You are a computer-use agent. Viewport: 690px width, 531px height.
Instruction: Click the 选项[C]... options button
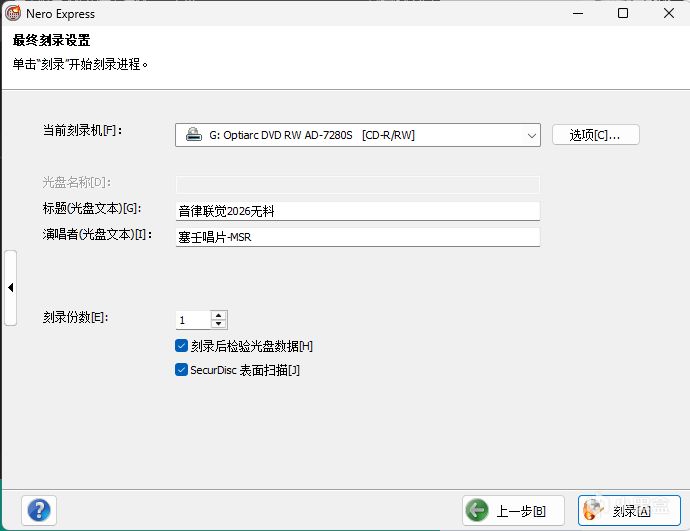[596, 135]
